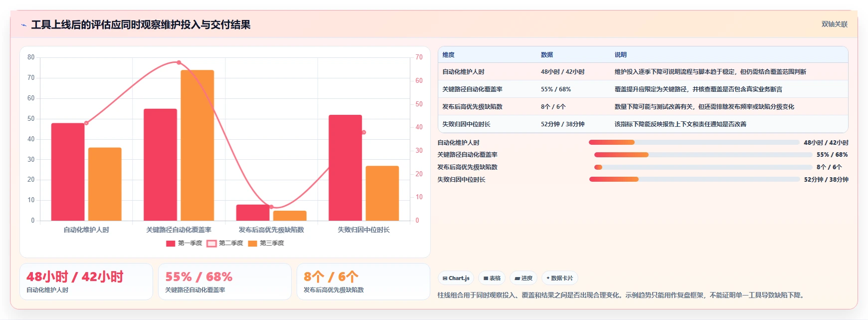Click x-axis label 发布后高优先级缺陷数
This screenshot has height=320, width=868.
point(271,230)
